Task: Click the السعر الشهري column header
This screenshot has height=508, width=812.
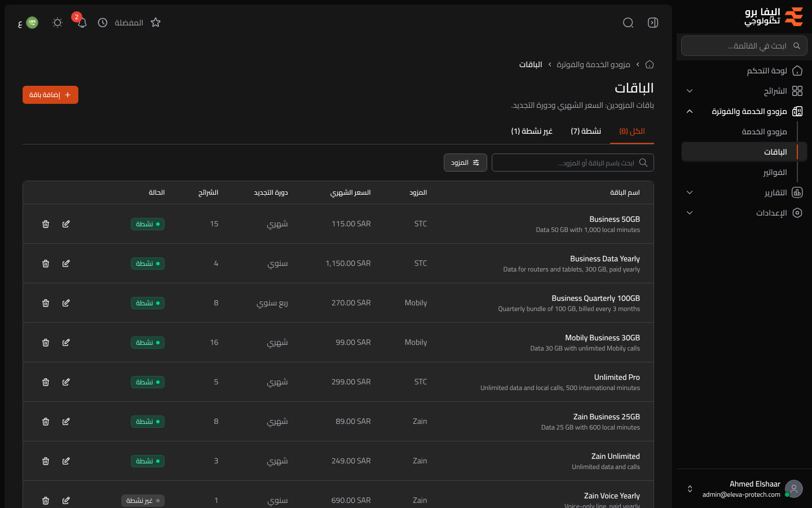Action: (350, 192)
